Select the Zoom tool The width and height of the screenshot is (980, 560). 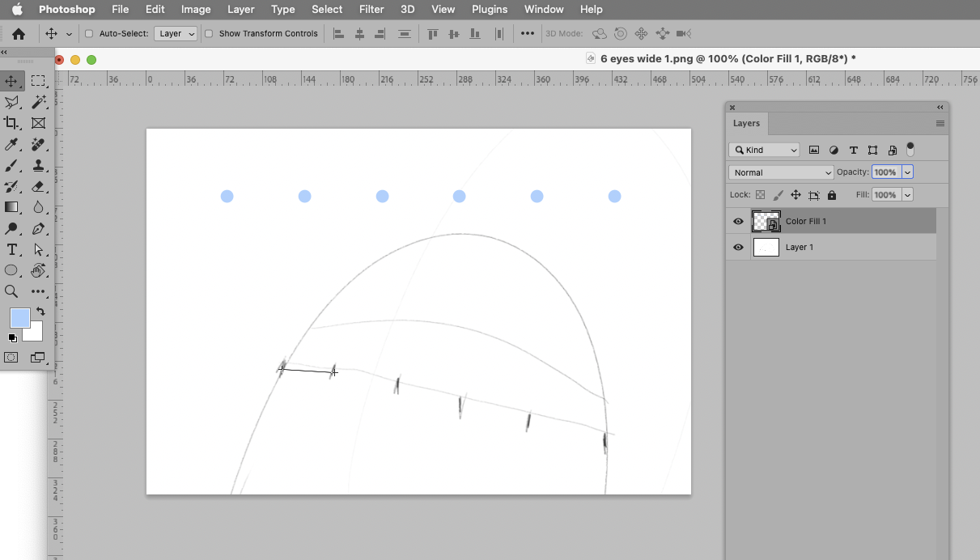pyautogui.click(x=12, y=291)
